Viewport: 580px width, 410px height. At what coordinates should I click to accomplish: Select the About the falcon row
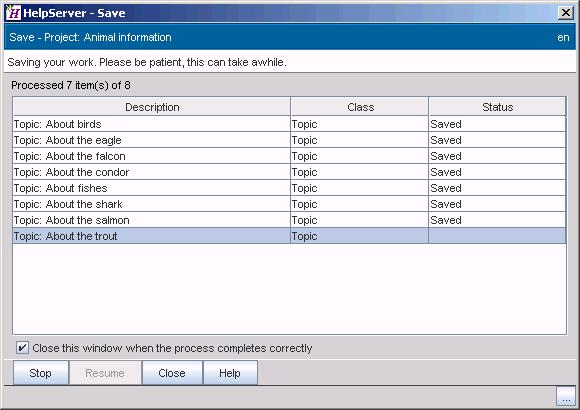pyautogui.click(x=289, y=156)
